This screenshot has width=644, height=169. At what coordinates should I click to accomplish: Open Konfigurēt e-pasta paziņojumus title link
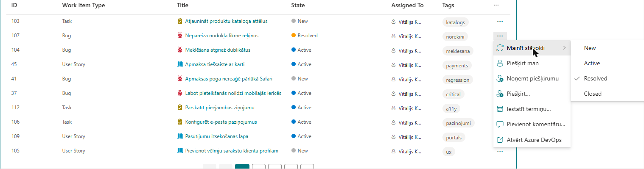click(x=221, y=122)
